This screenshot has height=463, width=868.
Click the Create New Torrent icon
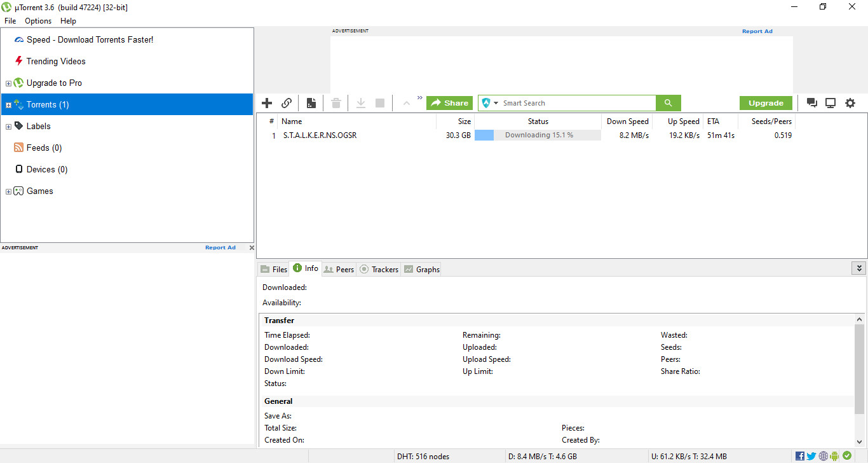tap(311, 103)
